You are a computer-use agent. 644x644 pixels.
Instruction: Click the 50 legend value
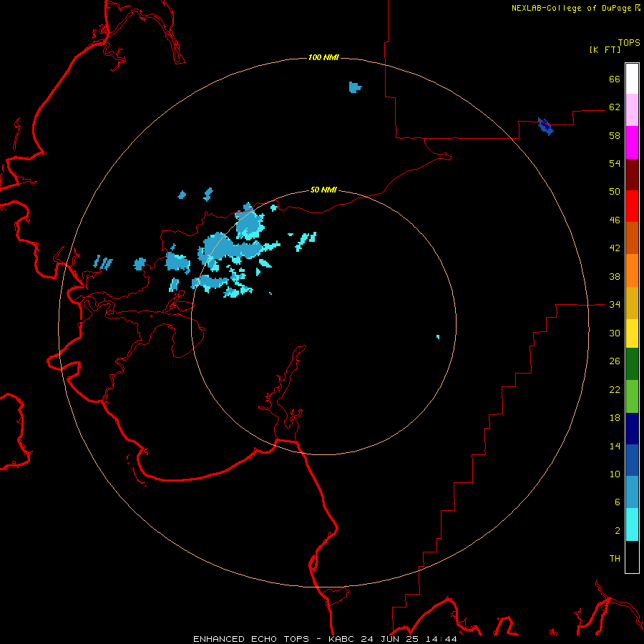click(x=615, y=192)
